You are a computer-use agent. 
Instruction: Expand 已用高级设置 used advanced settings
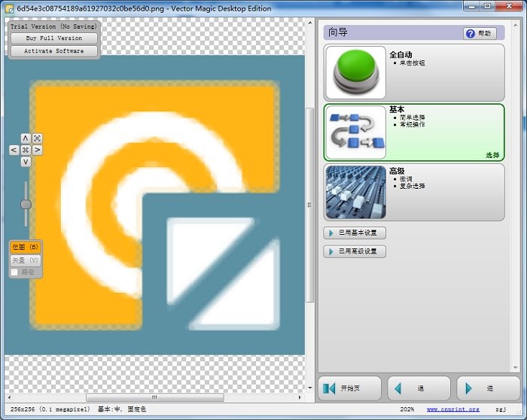coord(355,251)
